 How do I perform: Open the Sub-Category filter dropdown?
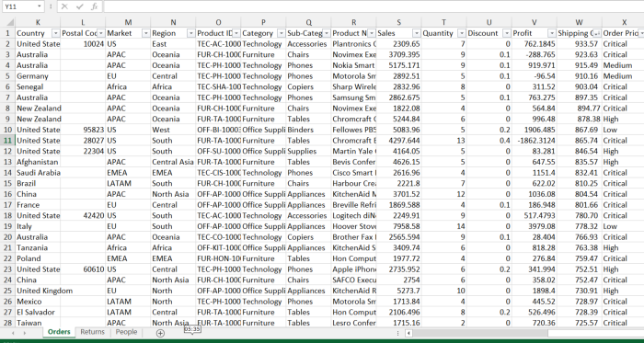pos(327,33)
